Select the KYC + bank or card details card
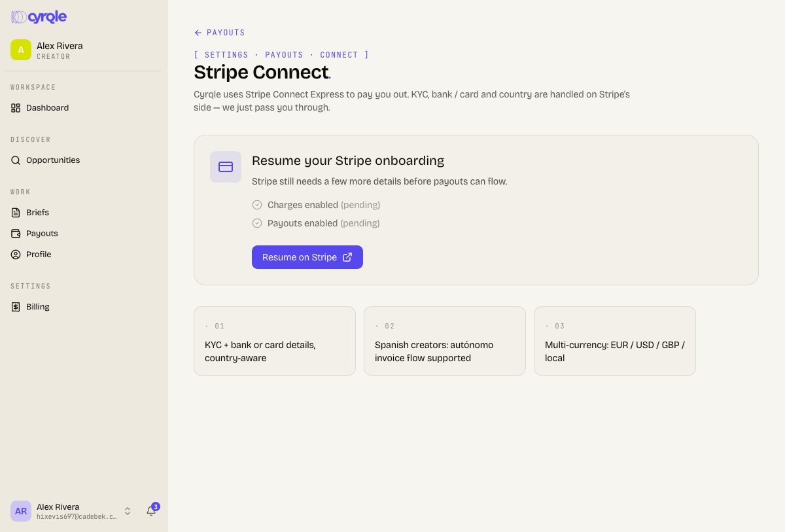The width and height of the screenshot is (785, 532). point(275,341)
